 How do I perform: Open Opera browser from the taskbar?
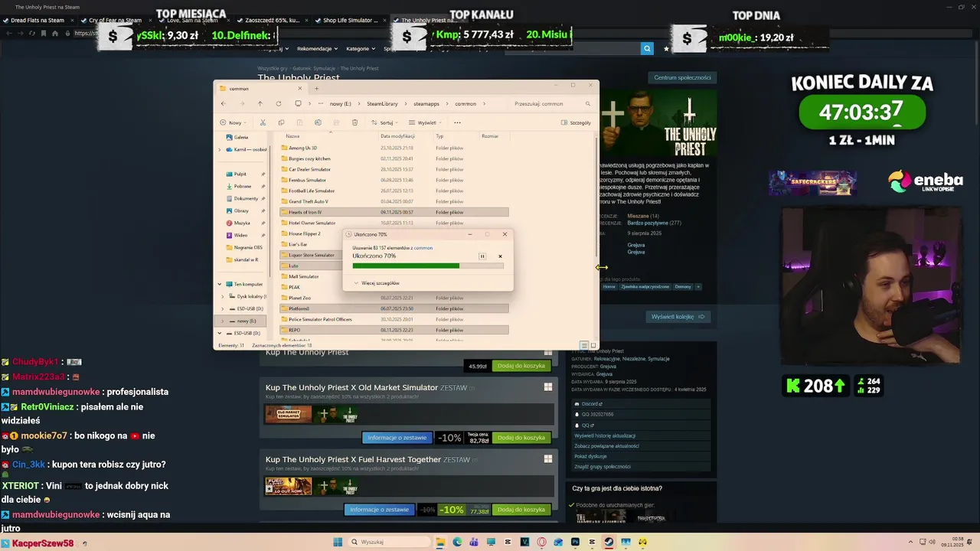541,542
